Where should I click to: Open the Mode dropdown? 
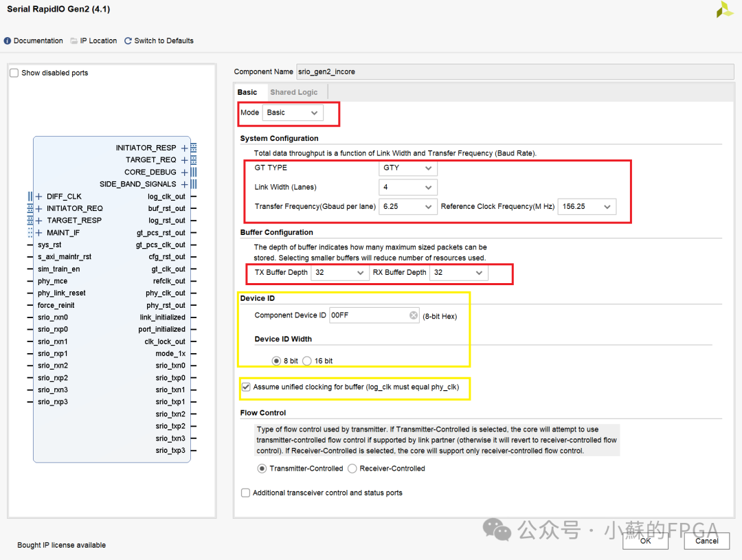[292, 113]
